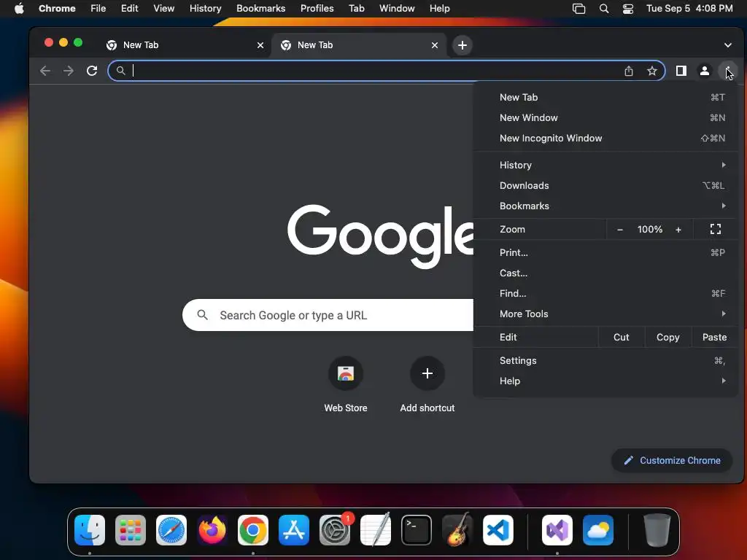The width and height of the screenshot is (747, 560).
Task: Launch Firefox from the dock
Action: (212, 530)
